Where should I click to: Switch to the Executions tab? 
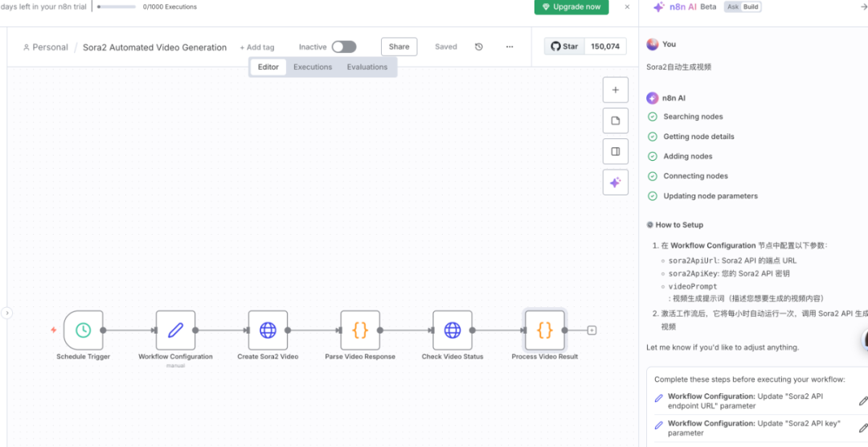(x=313, y=67)
